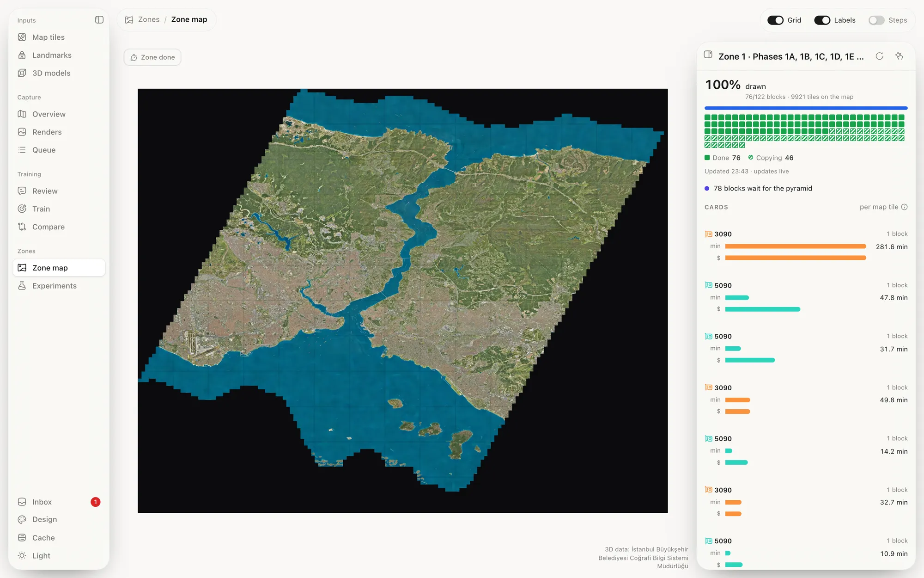Click the blue drawn progress bar
The width and height of the screenshot is (924, 578).
pos(806,108)
